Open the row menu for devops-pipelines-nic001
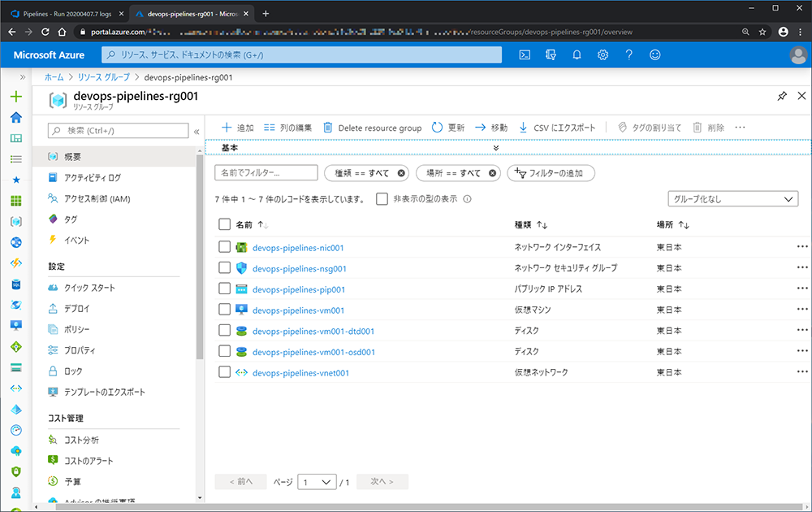Image resolution: width=812 pixels, height=512 pixels. (802, 247)
